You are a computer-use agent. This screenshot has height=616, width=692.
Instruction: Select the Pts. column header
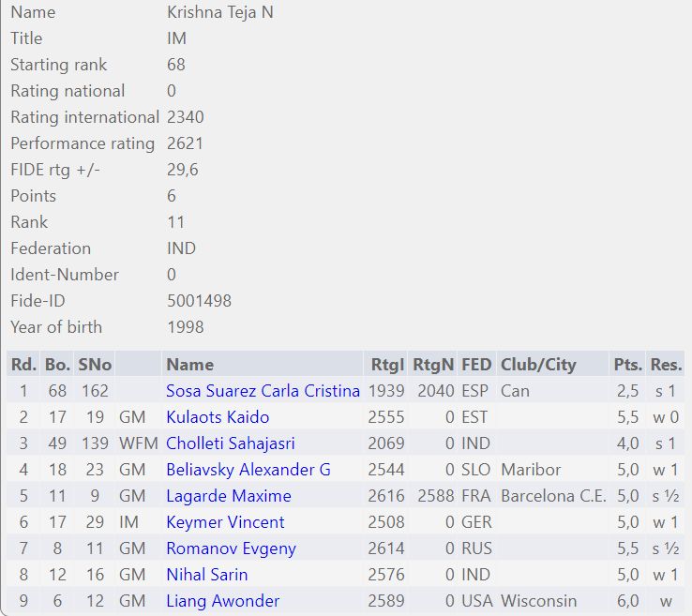tap(627, 365)
